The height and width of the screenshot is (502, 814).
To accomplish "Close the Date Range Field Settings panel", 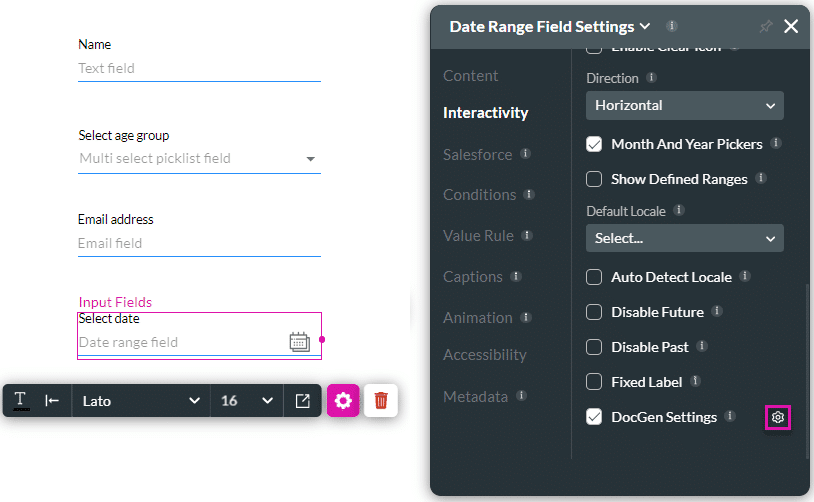I will [791, 27].
